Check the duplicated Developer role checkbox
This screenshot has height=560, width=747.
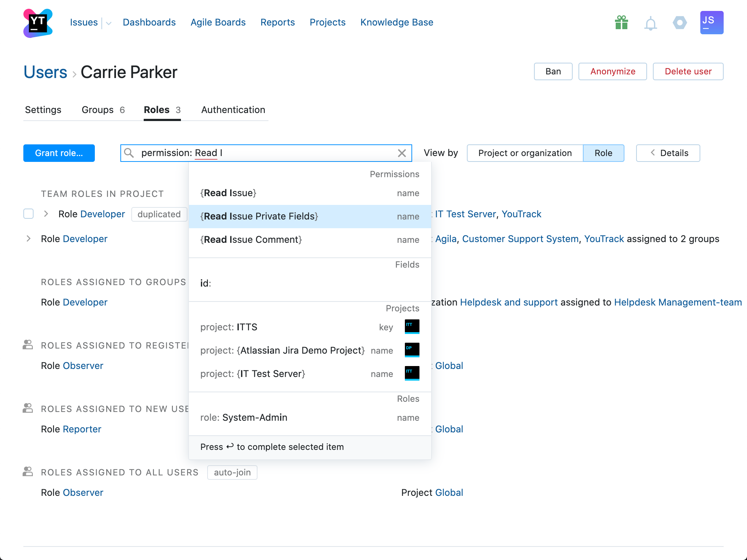[28, 214]
